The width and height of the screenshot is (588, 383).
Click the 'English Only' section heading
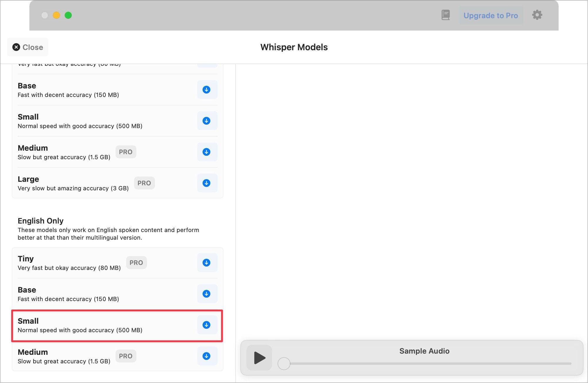[41, 221]
